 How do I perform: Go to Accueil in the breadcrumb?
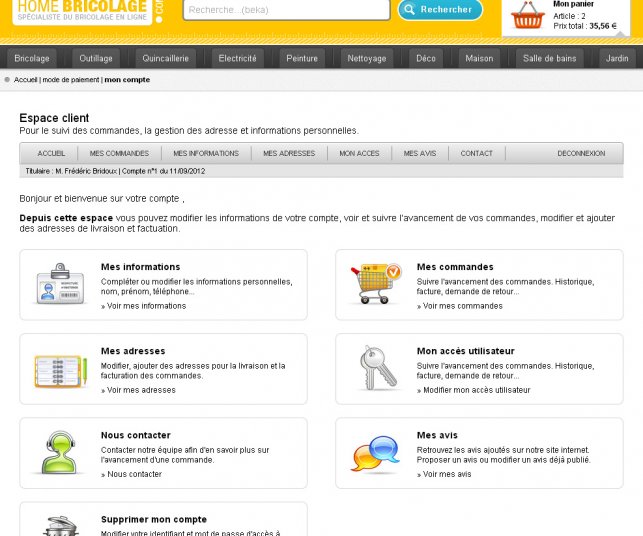[25, 80]
